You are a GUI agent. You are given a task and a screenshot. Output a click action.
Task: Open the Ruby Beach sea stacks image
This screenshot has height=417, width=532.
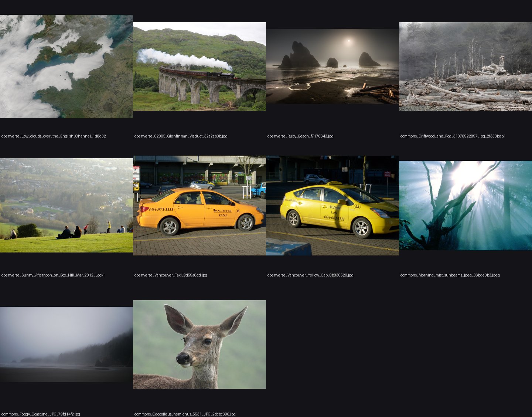[x=332, y=66]
